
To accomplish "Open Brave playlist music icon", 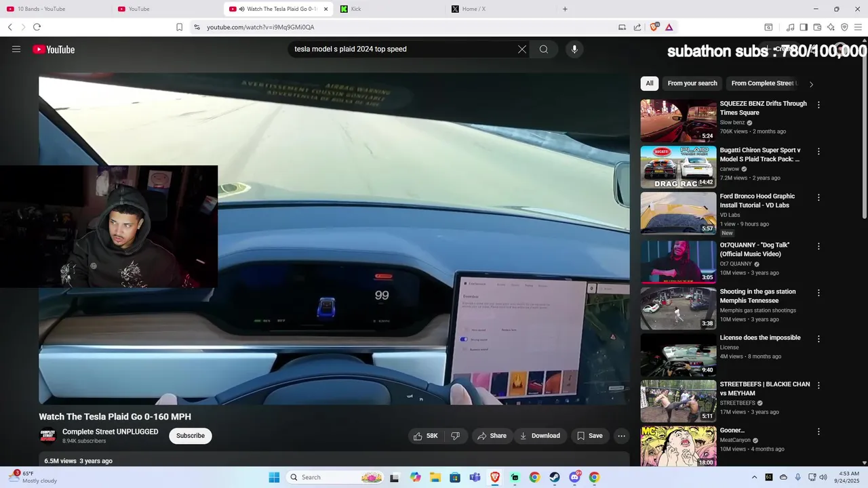I will click(790, 27).
